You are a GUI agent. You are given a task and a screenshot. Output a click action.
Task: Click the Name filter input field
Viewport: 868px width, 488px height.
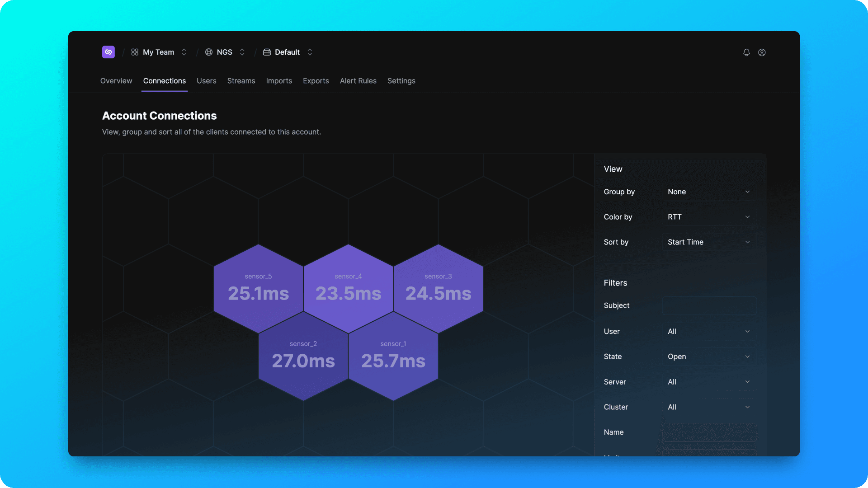point(709,432)
